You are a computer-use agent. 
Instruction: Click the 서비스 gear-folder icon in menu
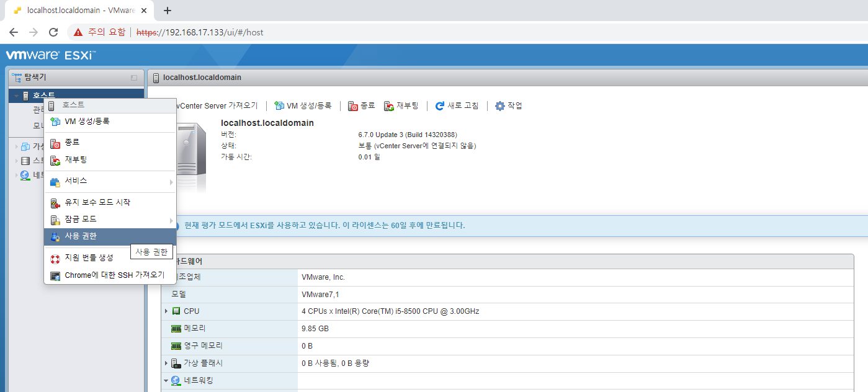pyautogui.click(x=55, y=182)
